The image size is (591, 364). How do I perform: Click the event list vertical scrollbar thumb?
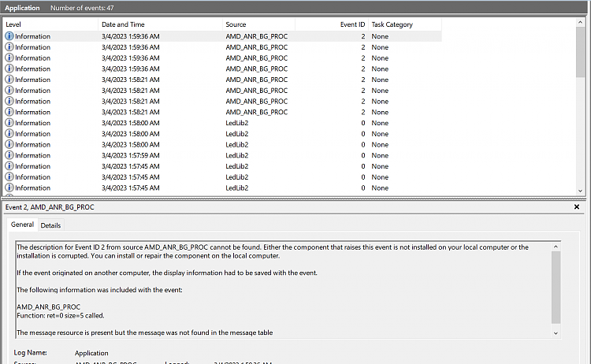pyautogui.click(x=580, y=52)
